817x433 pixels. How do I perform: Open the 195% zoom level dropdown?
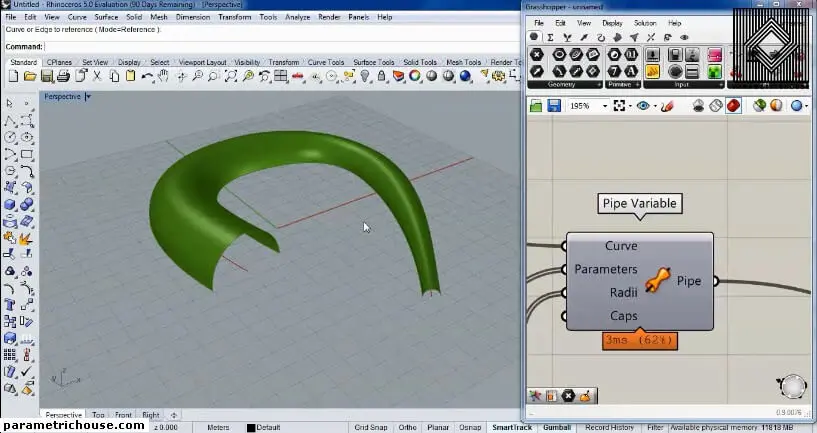click(x=604, y=106)
